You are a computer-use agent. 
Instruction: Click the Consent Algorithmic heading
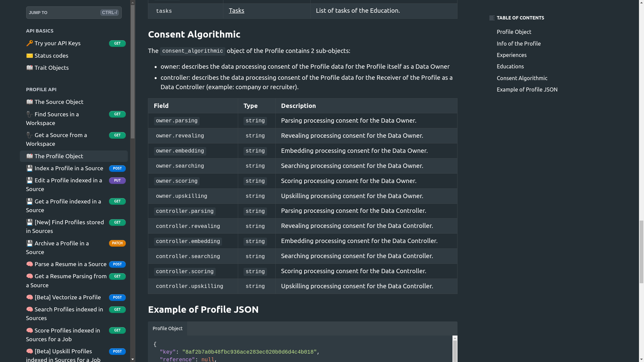click(x=194, y=34)
